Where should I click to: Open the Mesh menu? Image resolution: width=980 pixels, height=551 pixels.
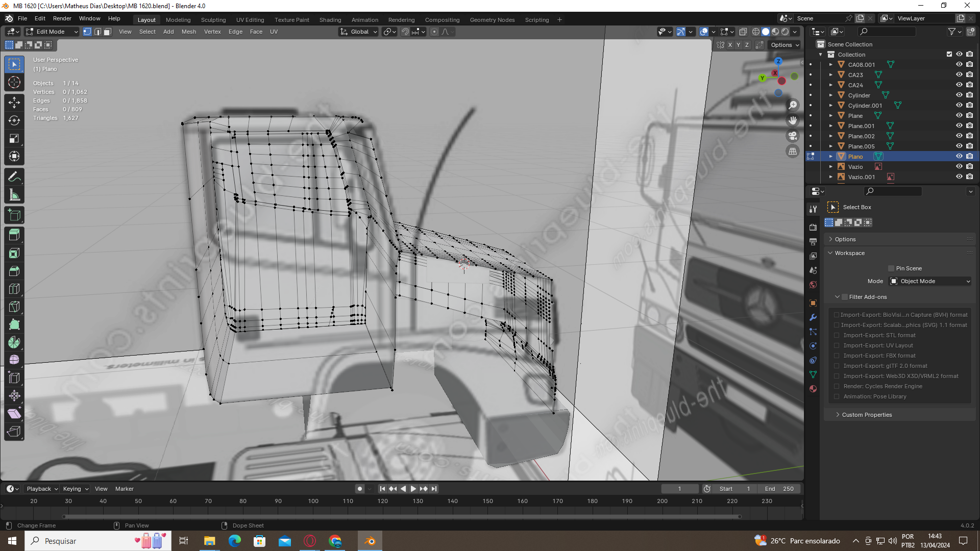[188, 32]
